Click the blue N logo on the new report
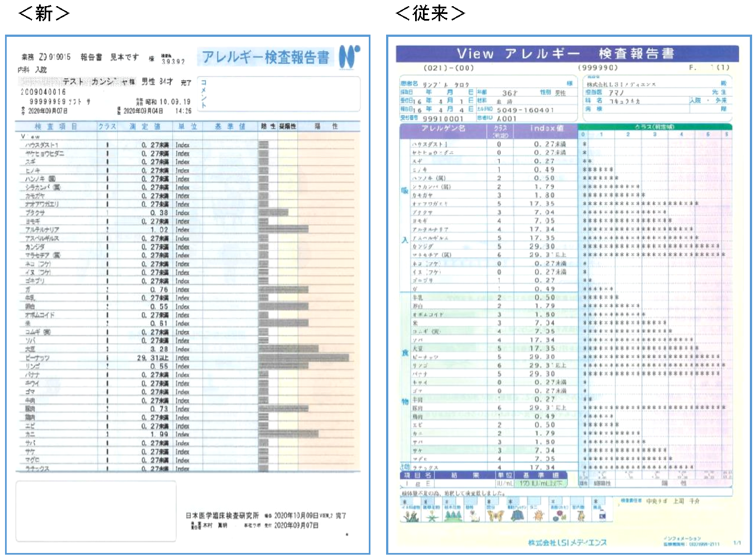 point(349,57)
